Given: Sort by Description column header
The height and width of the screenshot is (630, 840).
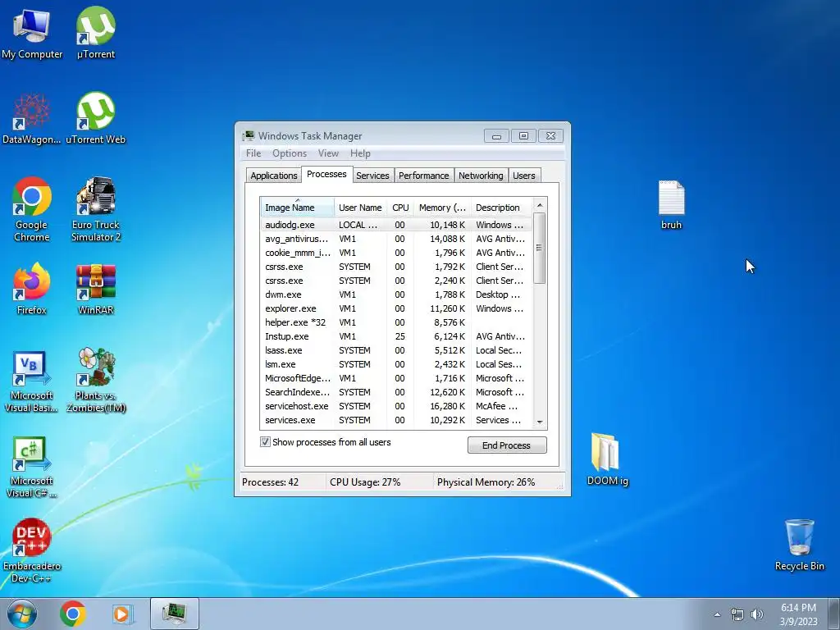Looking at the screenshot, I should click(502, 208).
